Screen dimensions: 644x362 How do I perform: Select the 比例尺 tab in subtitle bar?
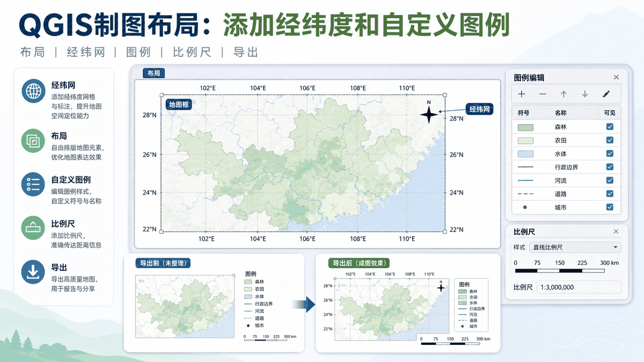coord(192,52)
